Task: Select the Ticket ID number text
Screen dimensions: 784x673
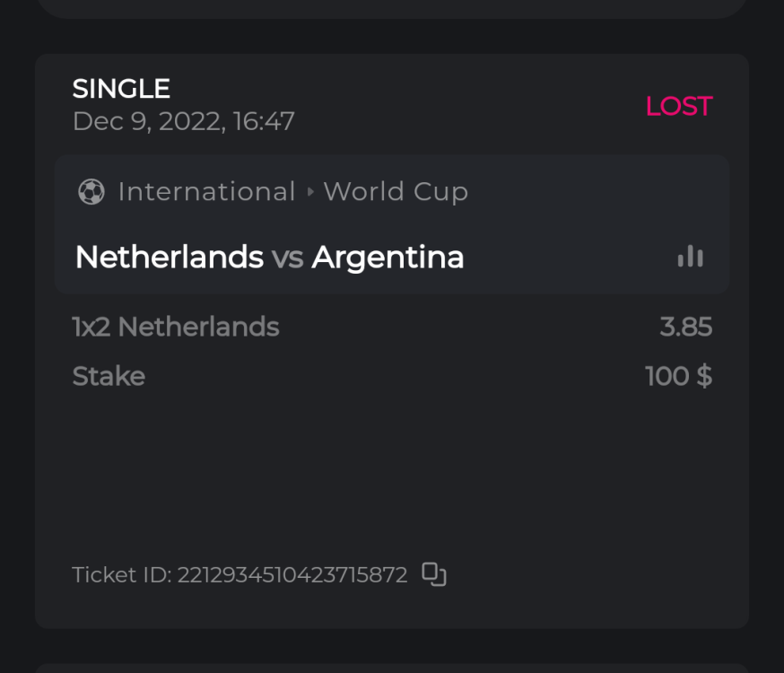Action: (x=292, y=574)
